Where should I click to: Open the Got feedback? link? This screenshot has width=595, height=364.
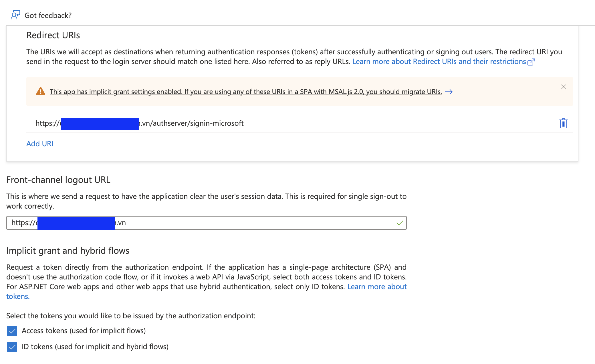48,15
